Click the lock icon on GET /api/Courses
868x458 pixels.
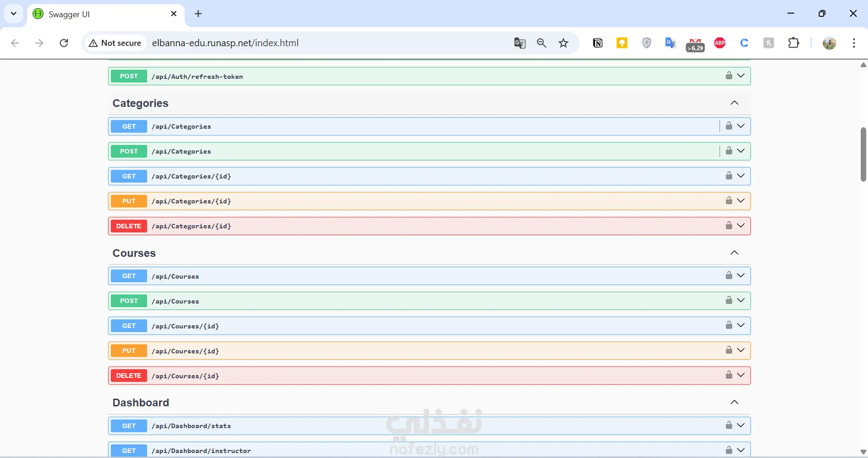pyautogui.click(x=729, y=275)
